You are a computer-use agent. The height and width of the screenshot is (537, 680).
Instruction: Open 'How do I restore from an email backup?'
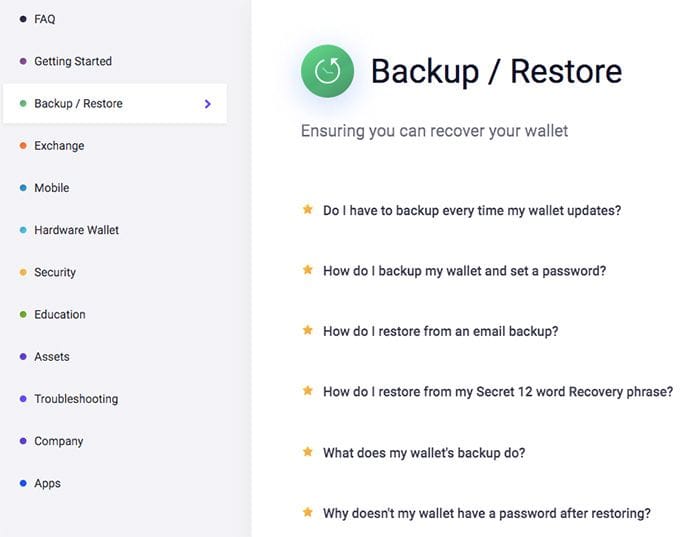(x=441, y=331)
